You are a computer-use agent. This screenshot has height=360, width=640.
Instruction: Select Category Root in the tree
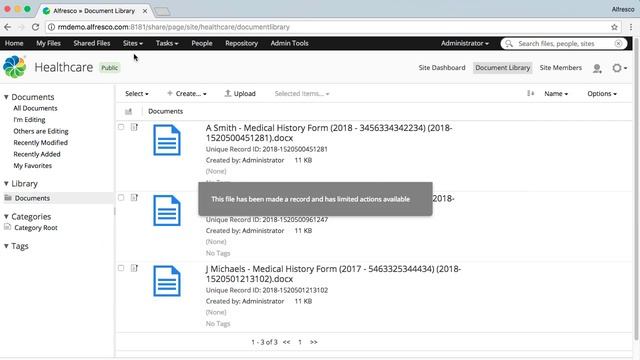coord(36,227)
